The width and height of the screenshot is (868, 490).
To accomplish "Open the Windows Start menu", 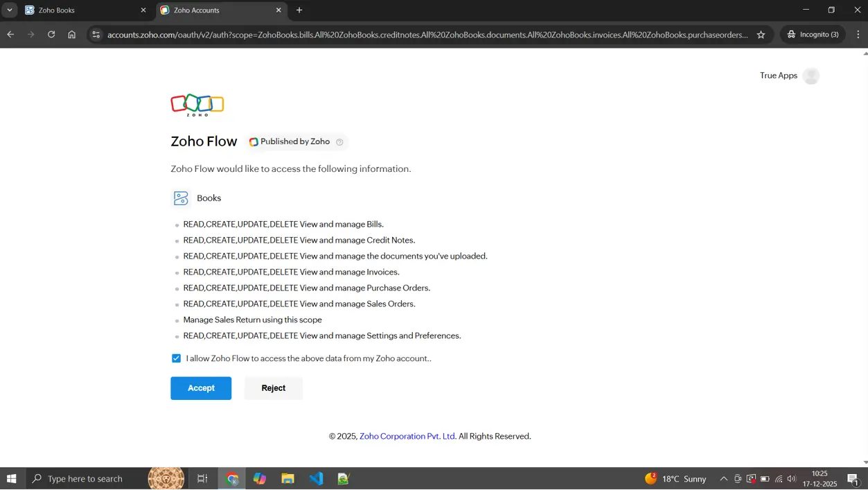I will tap(12, 478).
